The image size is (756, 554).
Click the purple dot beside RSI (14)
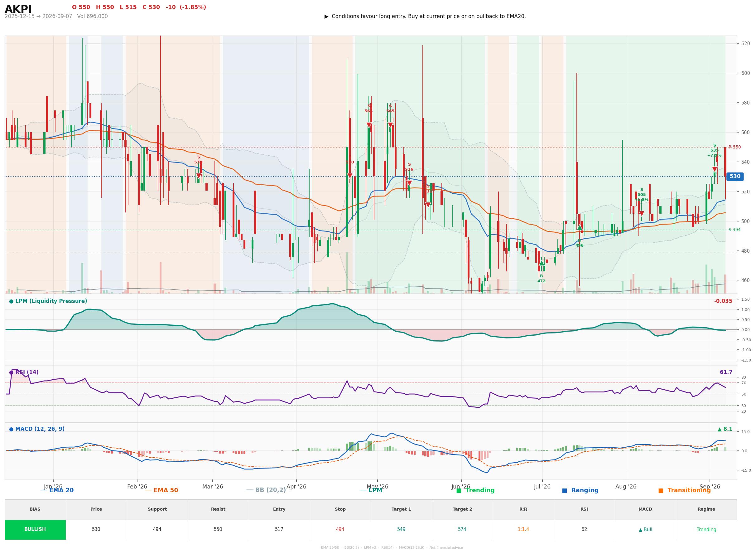pos(11,372)
